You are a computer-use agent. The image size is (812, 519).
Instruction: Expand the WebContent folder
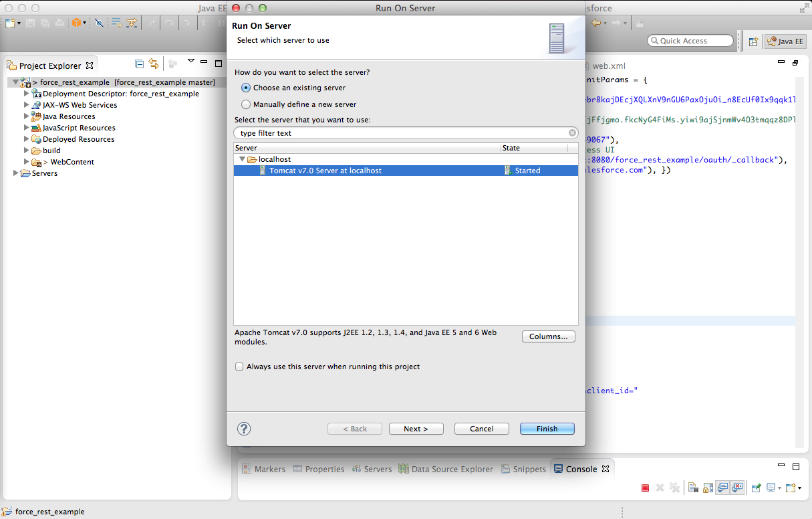(27, 162)
